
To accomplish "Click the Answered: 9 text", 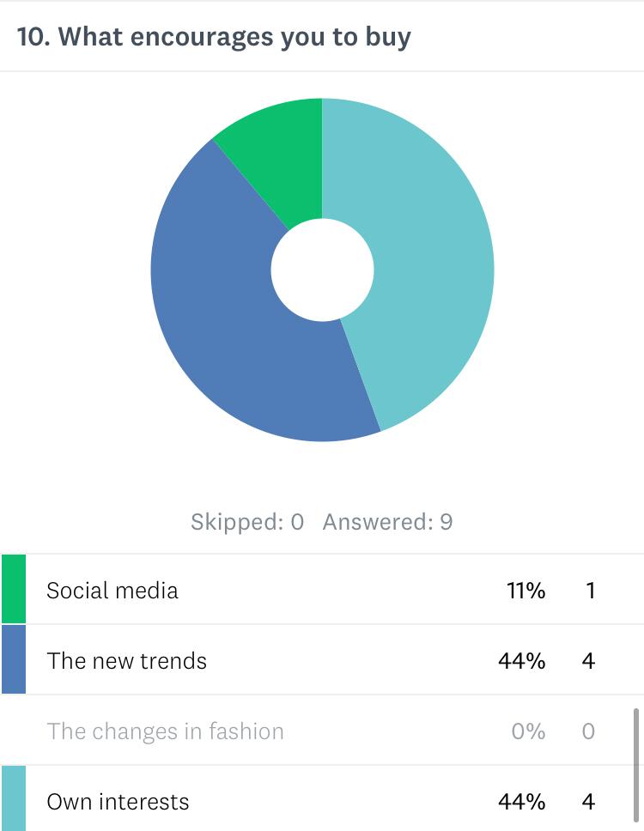I will pos(387,522).
